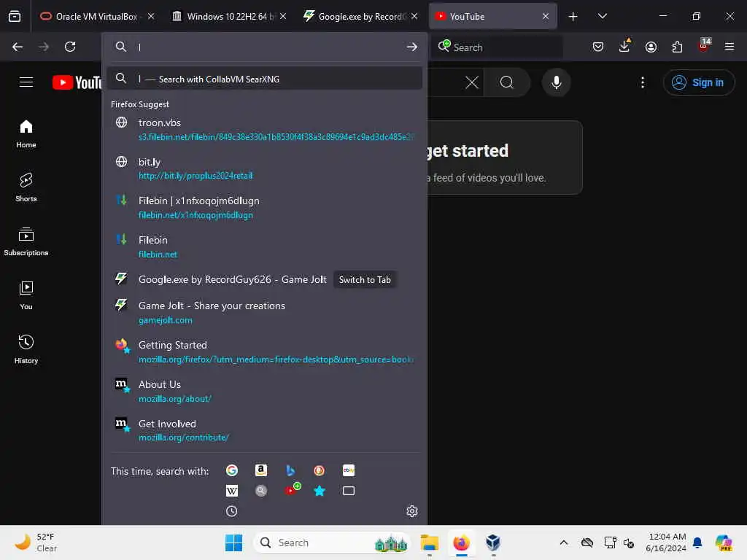Open the Getting Started bookmark suggestion
The width and height of the screenshot is (747, 560).
click(x=264, y=352)
